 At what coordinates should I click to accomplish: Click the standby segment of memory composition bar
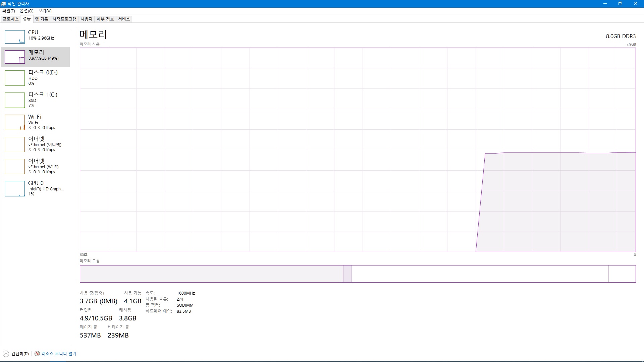tap(480, 274)
